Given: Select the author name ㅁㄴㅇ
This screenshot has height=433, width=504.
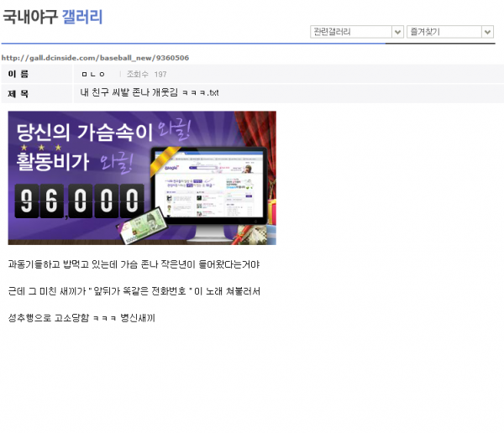Looking at the screenshot, I should tap(94, 75).
